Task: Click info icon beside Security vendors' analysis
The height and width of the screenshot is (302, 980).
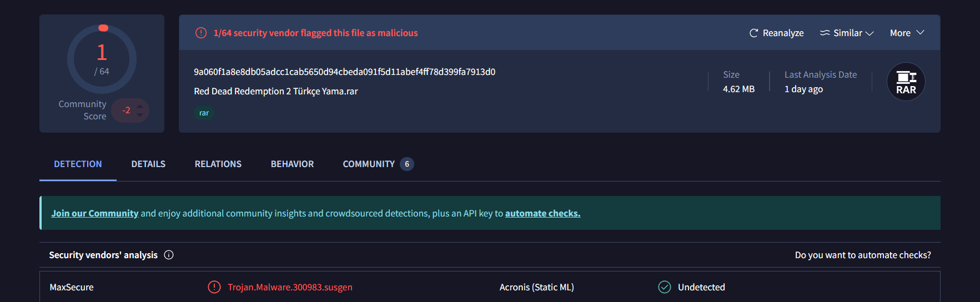Action: pos(169,255)
